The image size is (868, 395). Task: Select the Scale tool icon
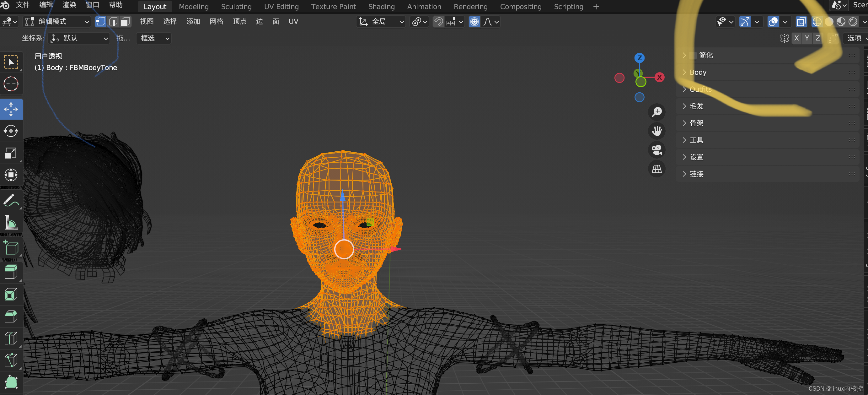click(x=11, y=153)
